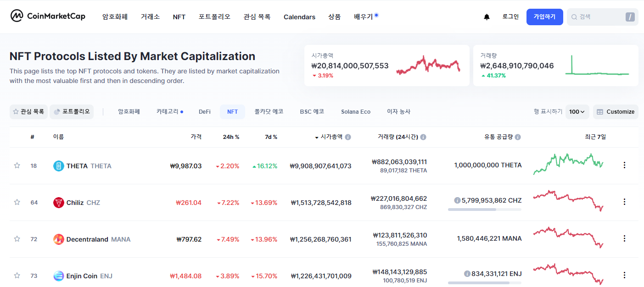The image size is (644, 287).
Task: Open the 거래소 top menu
Action: pyautogui.click(x=150, y=17)
